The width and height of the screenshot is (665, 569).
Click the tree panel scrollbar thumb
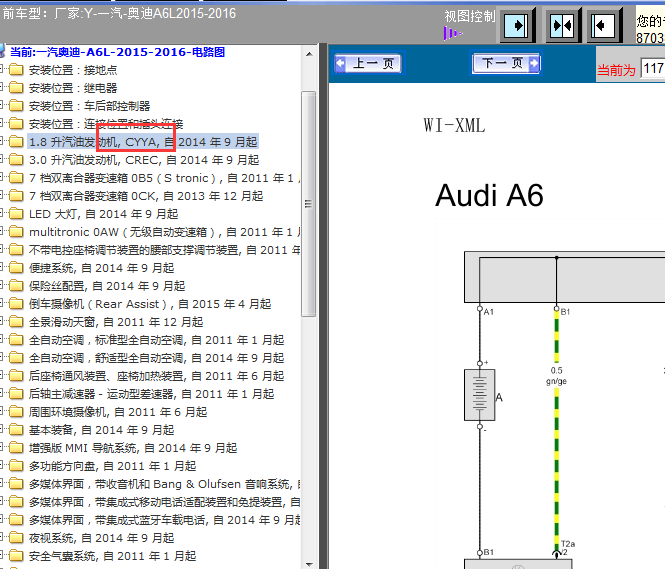coord(309,204)
